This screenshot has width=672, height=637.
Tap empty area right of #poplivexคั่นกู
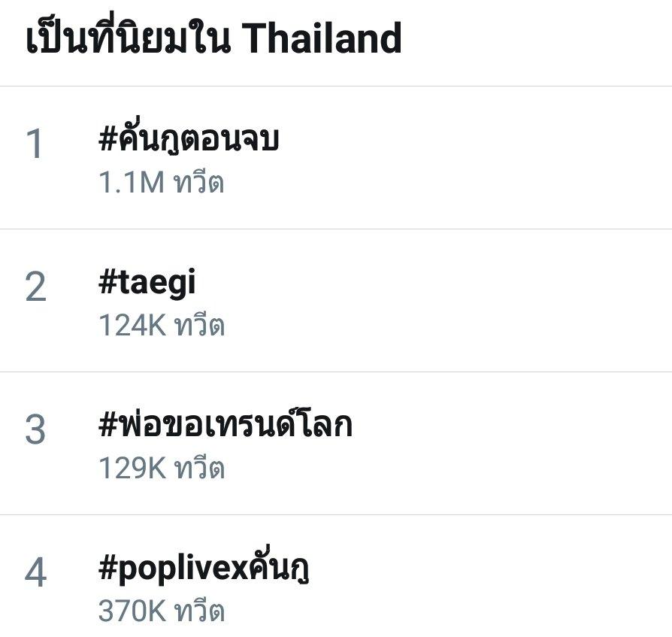tap(489, 576)
